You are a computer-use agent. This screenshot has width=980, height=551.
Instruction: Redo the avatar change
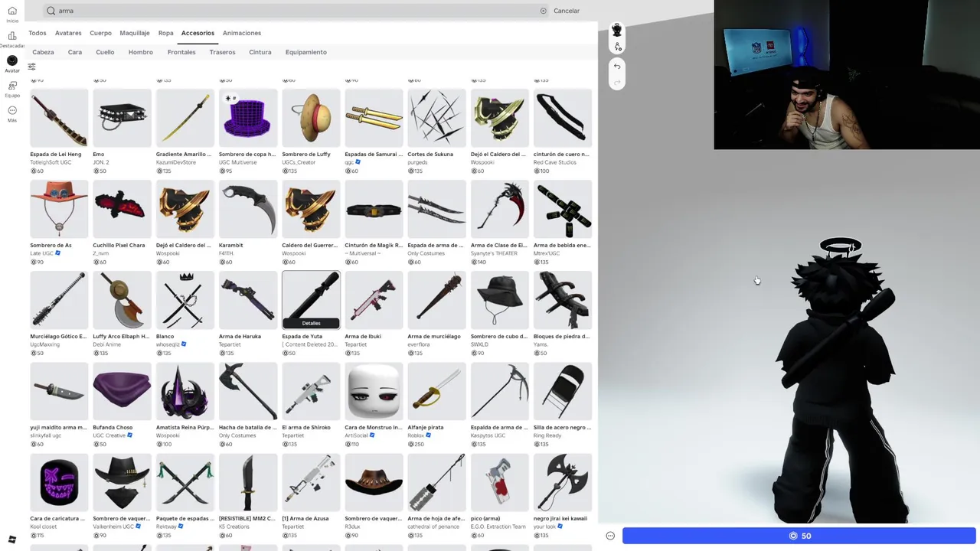[617, 81]
